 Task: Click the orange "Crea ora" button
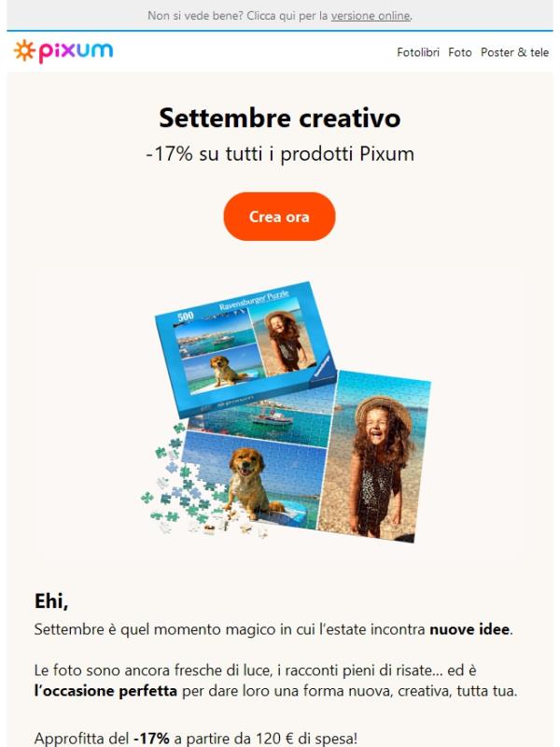279,217
